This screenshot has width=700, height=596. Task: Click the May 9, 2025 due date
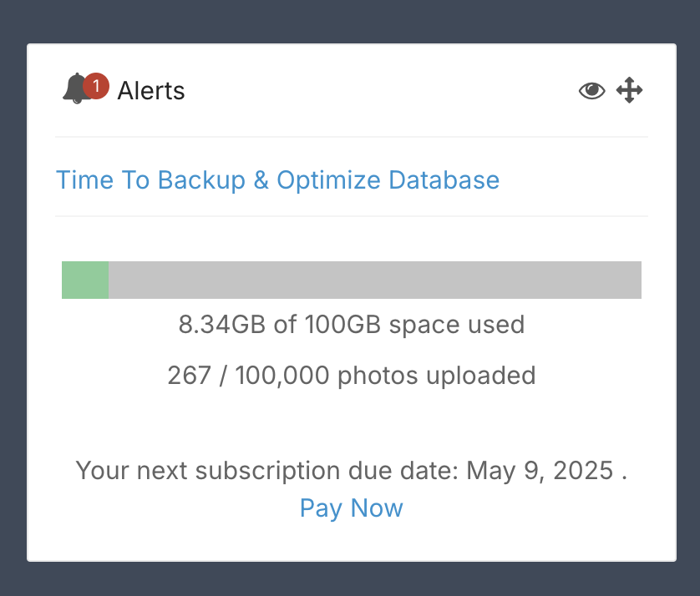pos(540,471)
